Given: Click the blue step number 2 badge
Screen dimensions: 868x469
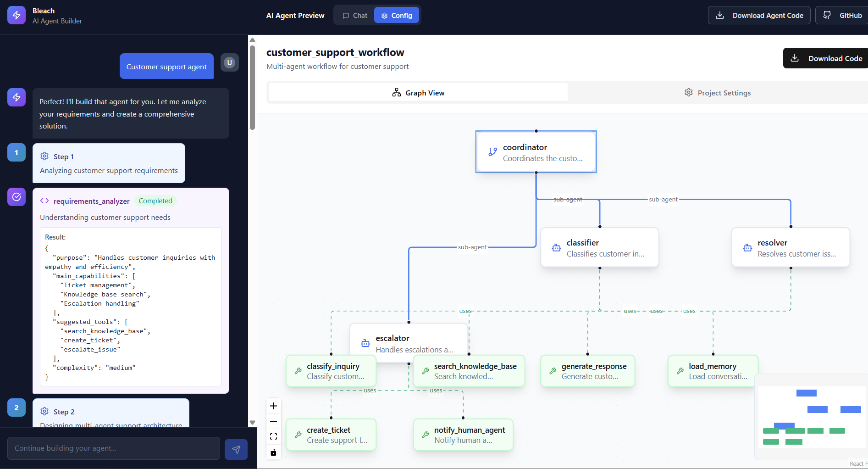Looking at the screenshot, I should (17, 408).
